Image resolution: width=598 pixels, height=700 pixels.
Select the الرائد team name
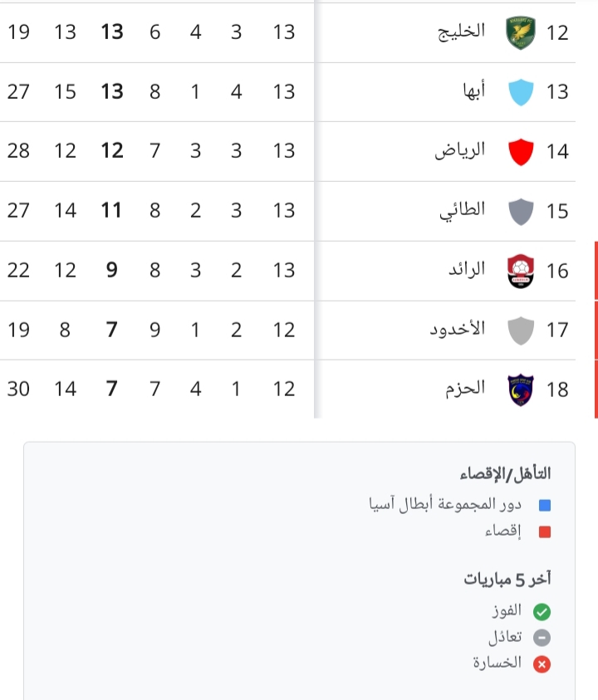click(465, 271)
